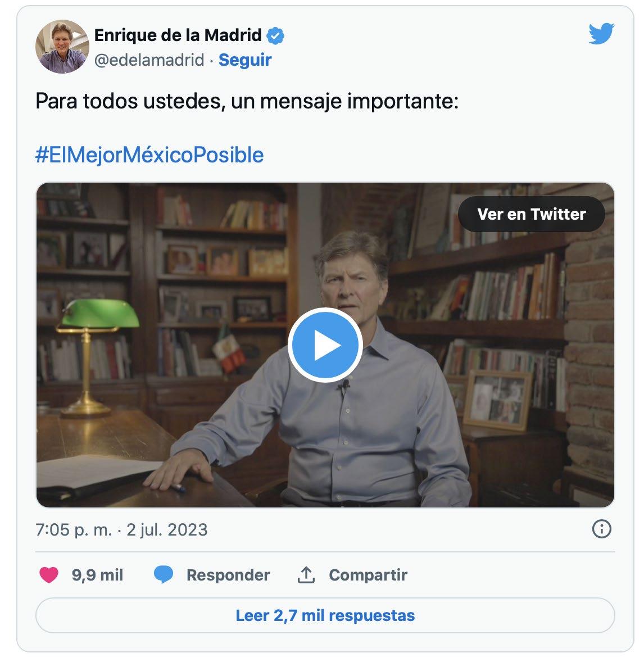Like the tweet with the heart icon
This screenshot has width=644, height=662.
point(49,575)
